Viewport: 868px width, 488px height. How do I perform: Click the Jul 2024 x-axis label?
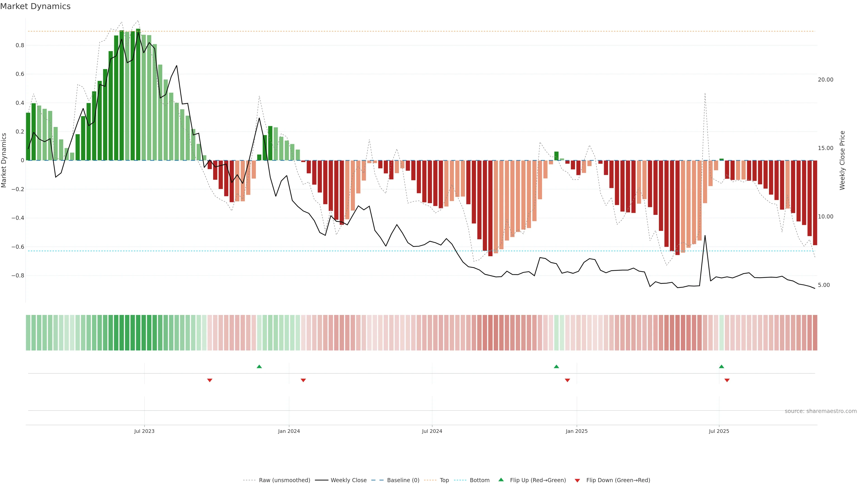tap(432, 431)
